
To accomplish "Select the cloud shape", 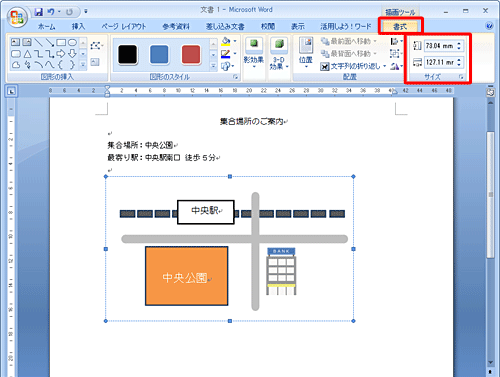I will point(16,65).
